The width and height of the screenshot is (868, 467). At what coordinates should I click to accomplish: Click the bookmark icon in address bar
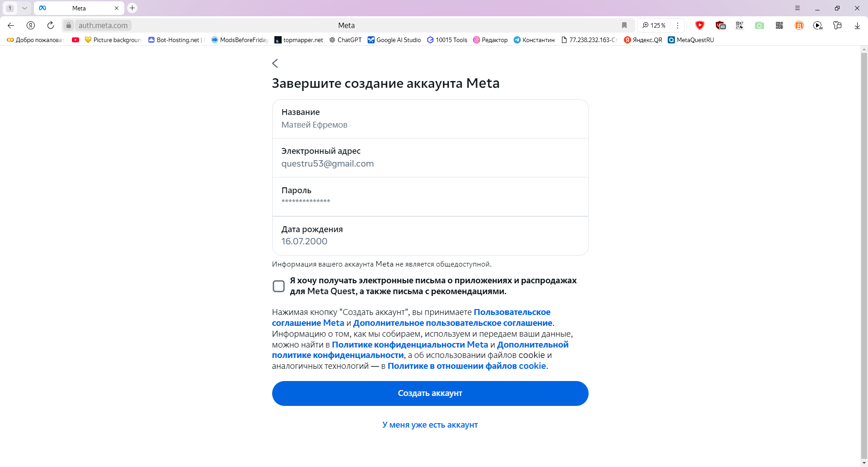[624, 25]
